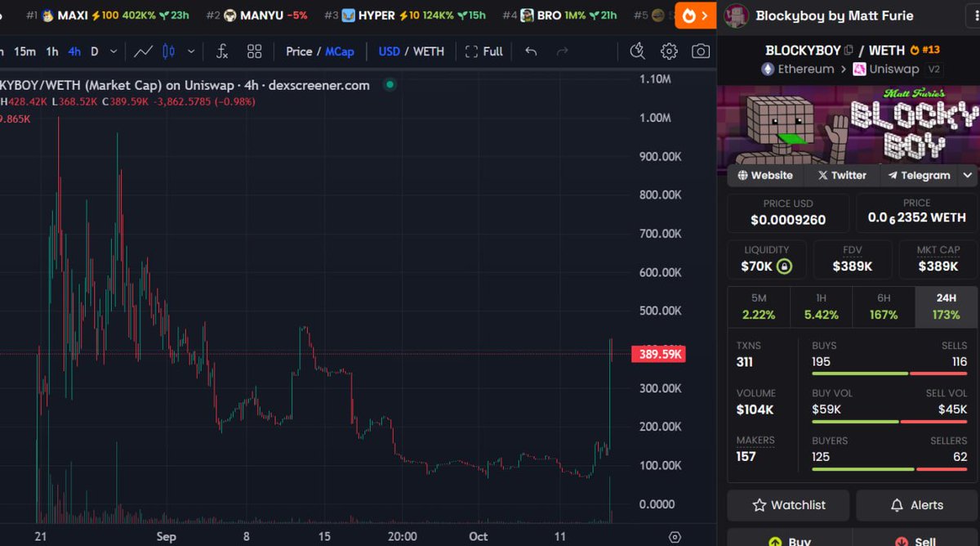Click the Uniswap DEX label
The height and width of the screenshot is (546, 980).
[886, 69]
